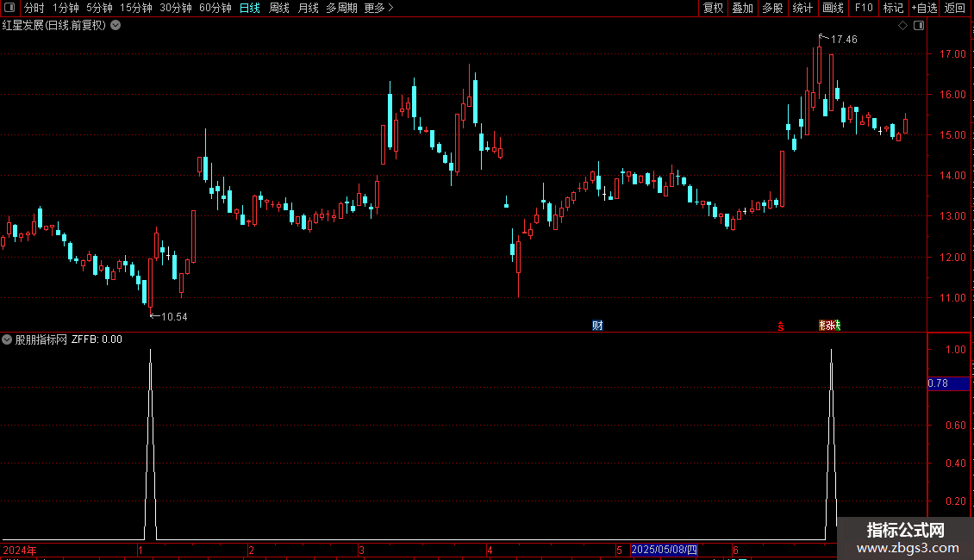
Task: Click the 2025/05/08/四 date marker
Action: [x=664, y=550]
